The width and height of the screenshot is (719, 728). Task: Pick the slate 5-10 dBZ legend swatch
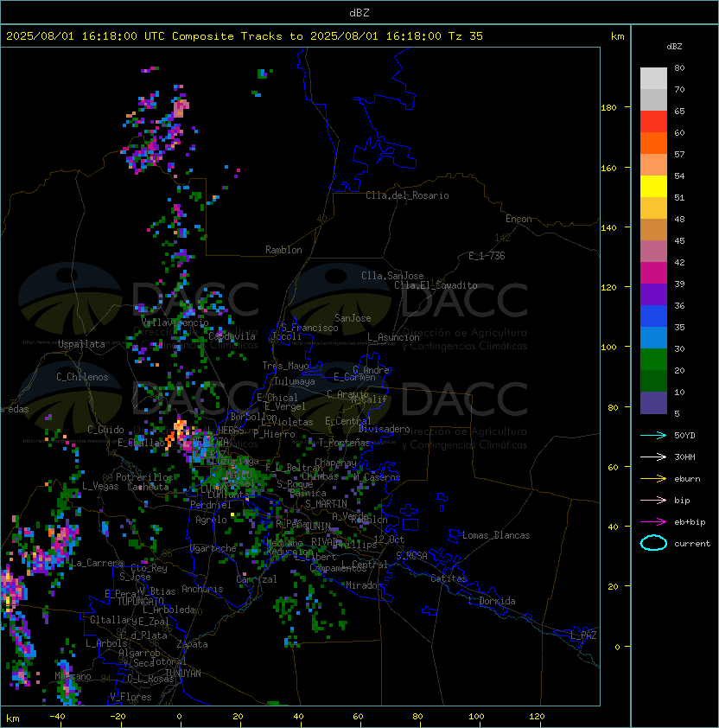click(x=653, y=403)
